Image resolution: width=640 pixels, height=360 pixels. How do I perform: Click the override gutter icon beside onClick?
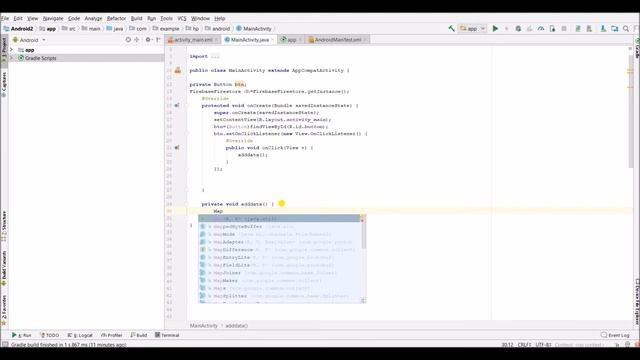tap(177, 147)
